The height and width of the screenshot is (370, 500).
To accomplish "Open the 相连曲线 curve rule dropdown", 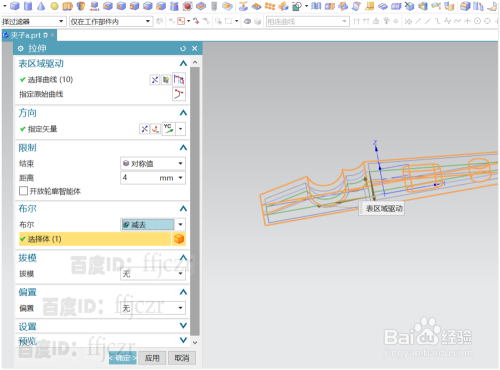I will pos(307,21).
